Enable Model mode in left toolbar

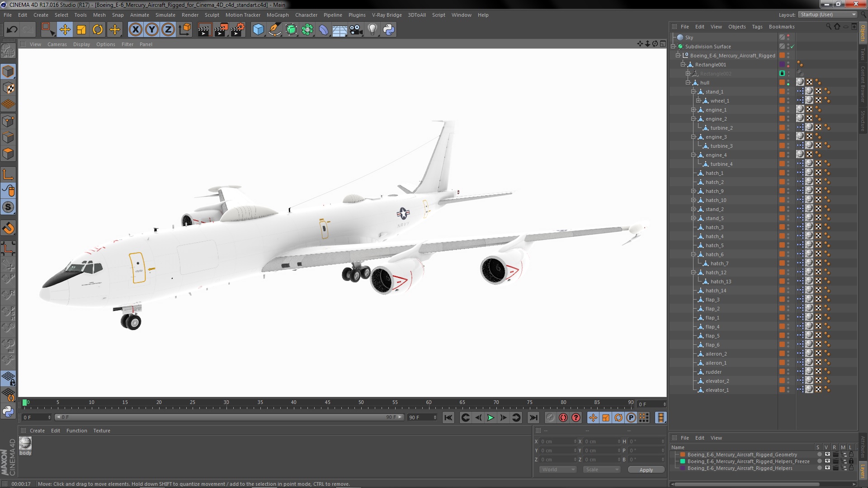[8, 71]
